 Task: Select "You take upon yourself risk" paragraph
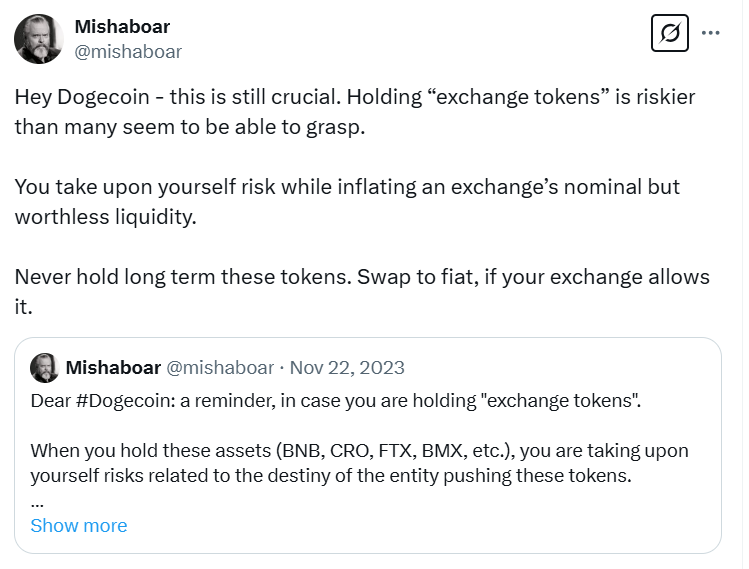point(347,202)
